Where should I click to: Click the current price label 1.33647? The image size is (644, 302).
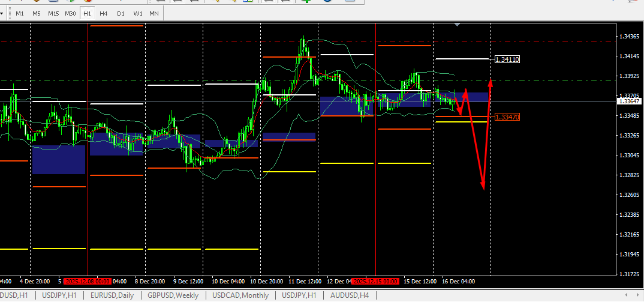click(629, 101)
